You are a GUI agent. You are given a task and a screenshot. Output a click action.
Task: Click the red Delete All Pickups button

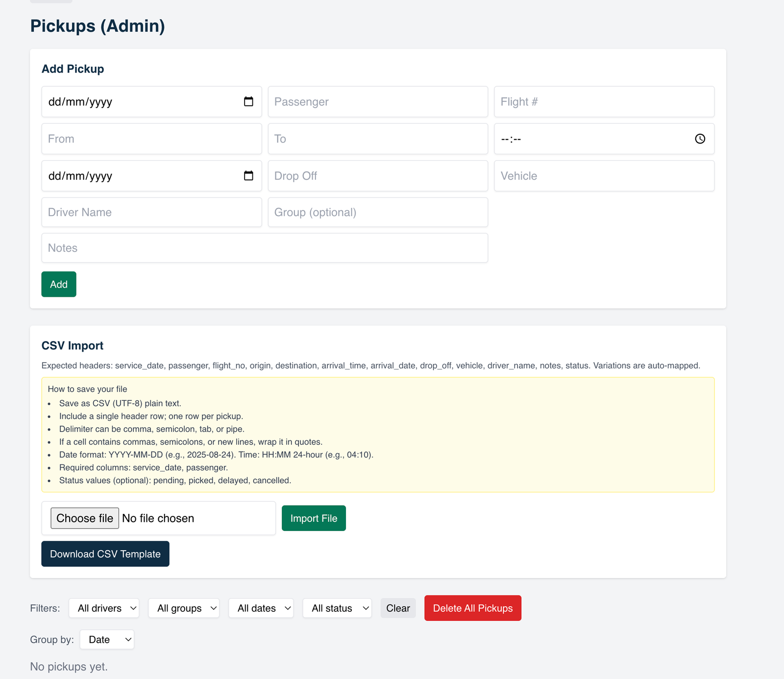[x=472, y=608]
